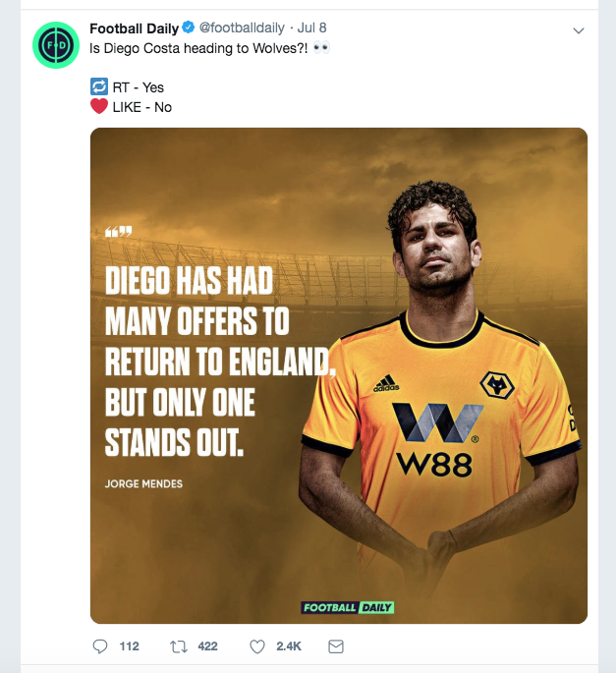This screenshot has width=616, height=673.
Task: Click the blue RT emoji in tweet text
Action: pyautogui.click(x=97, y=87)
